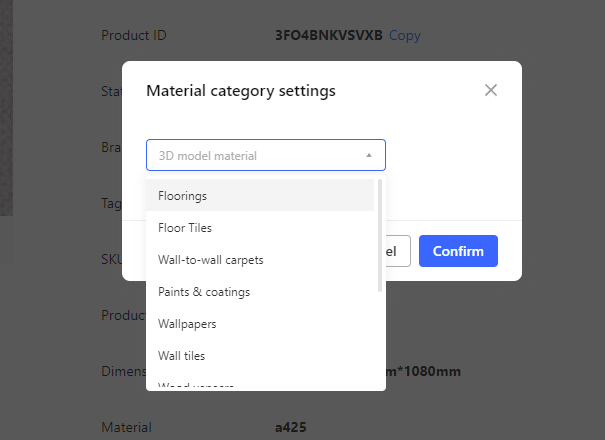Screen dimensions: 605x440
Task: Click the Material category settings title
Action: pos(240,90)
